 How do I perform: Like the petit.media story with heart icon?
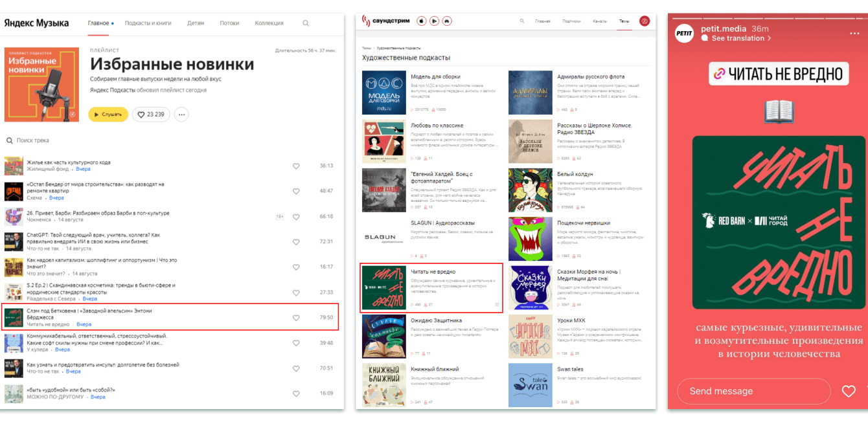point(849,391)
